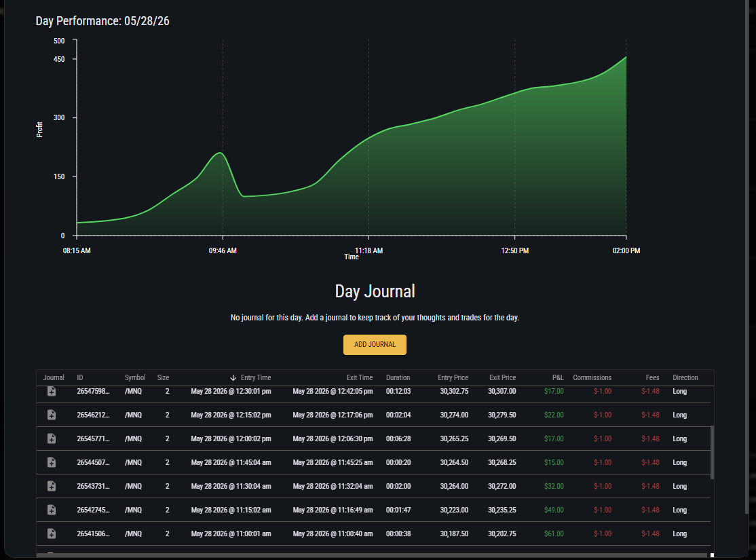The width and height of the screenshot is (756, 560).
Task: Click the No journal for this day message
Action: pyautogui.click(x=375, y=318)
